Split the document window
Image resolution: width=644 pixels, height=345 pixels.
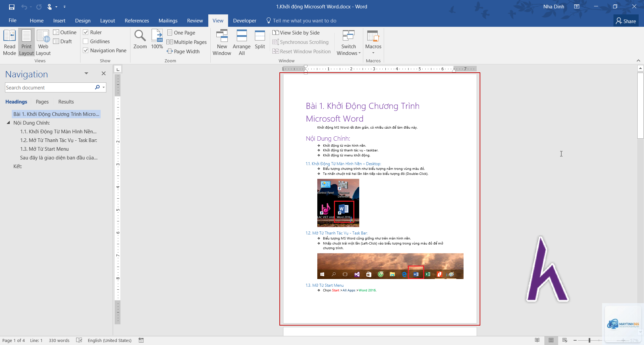coord(260,40)
